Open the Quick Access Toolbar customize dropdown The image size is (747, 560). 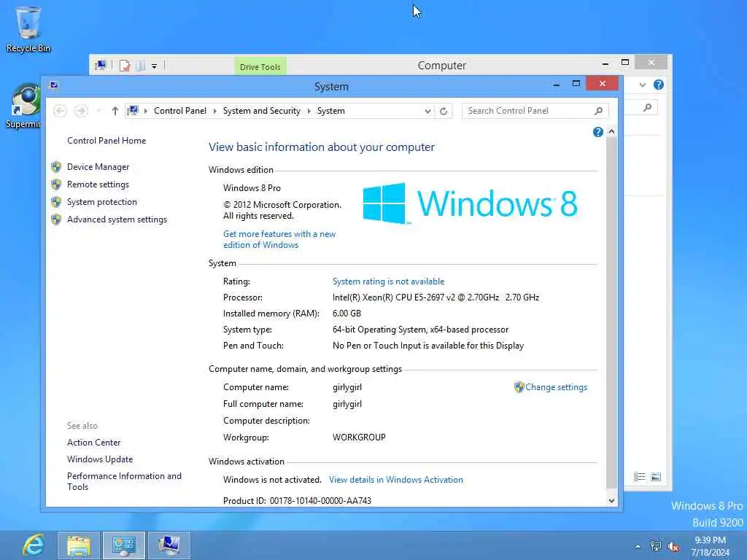click(155, 66)
